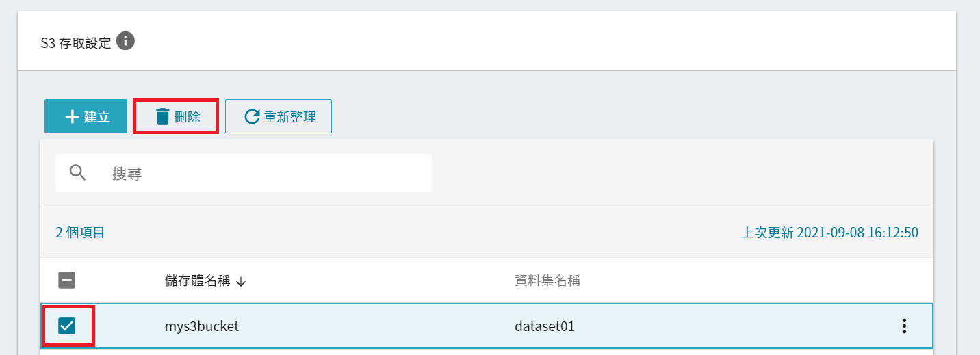Click the plus icon on 建立

click(72, 117)
